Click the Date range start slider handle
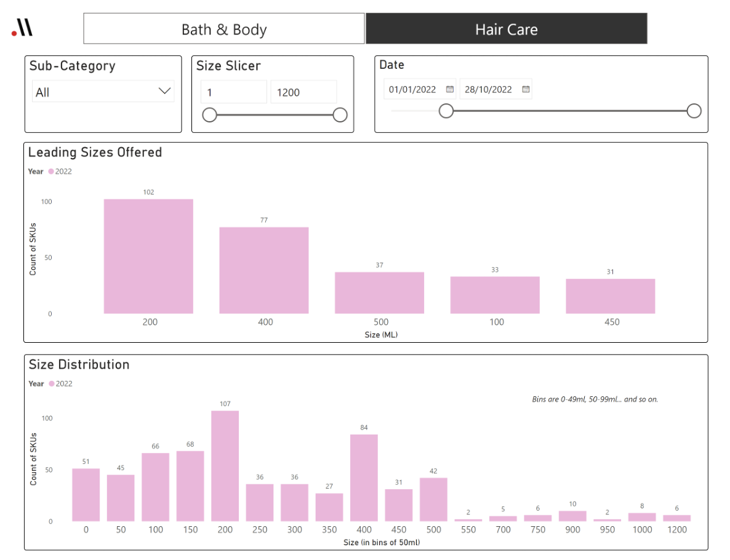This screenshot has height=560, width=730. pyautogui.click(x=446, y=111)
